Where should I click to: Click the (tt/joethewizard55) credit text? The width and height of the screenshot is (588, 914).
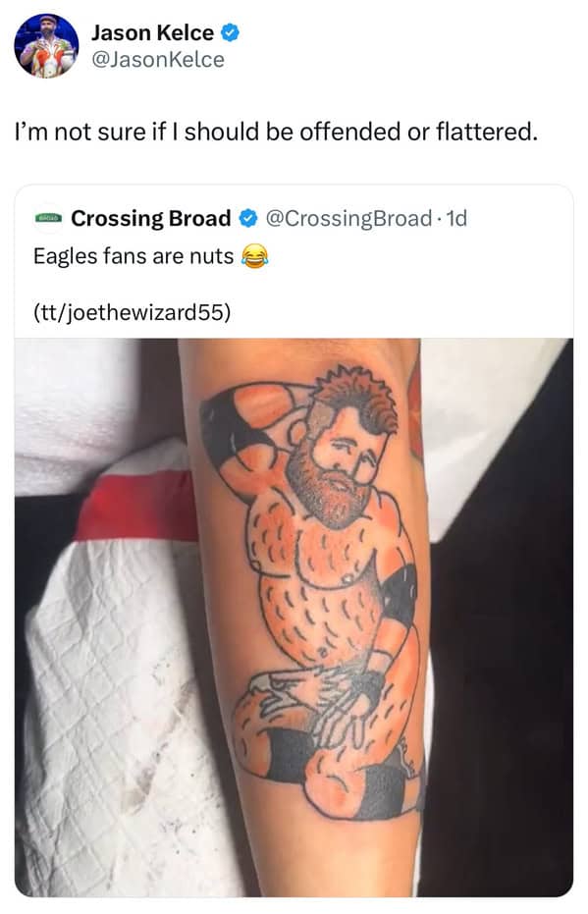pyautogui.click(x=132, y=312)
